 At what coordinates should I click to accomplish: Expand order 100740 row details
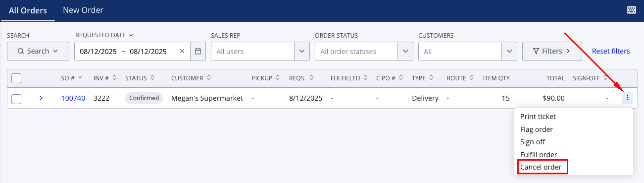[x=41, y=98]
